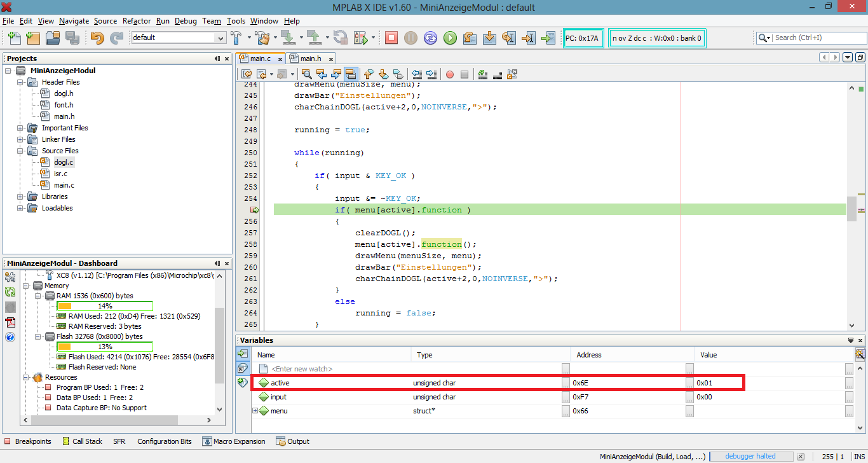Select isr.c in project tree
868x463 pixels.
pyautogui.click(x=60, y=174)
